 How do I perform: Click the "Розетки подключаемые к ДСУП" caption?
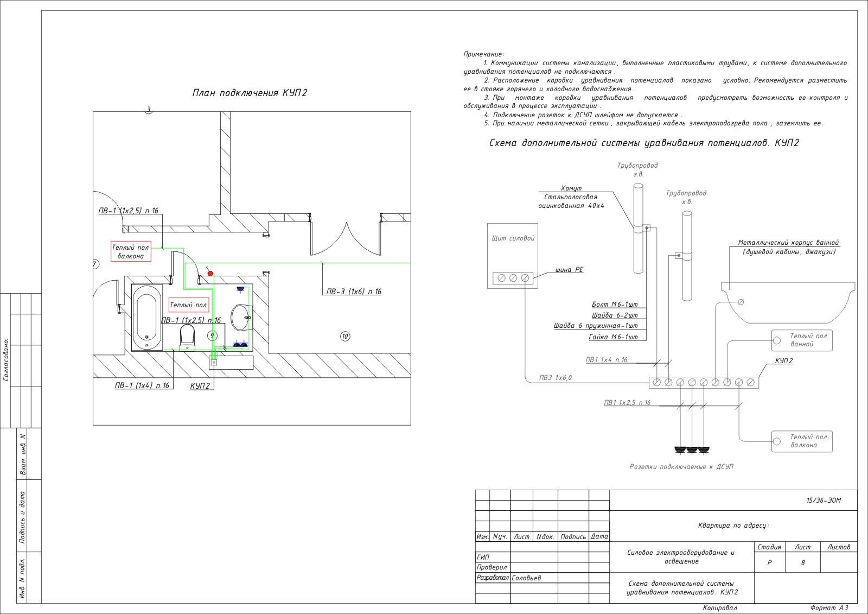(681, 467)
